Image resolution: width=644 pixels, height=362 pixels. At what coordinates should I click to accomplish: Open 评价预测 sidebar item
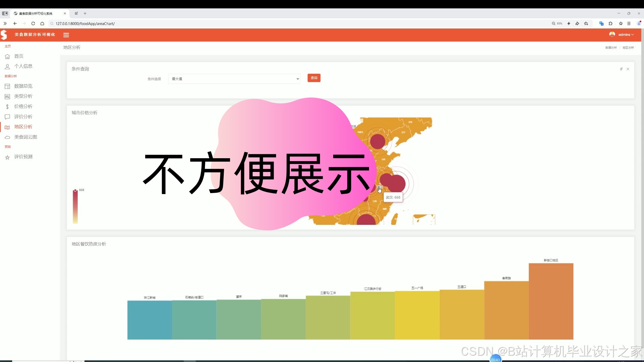pos(23,157)
